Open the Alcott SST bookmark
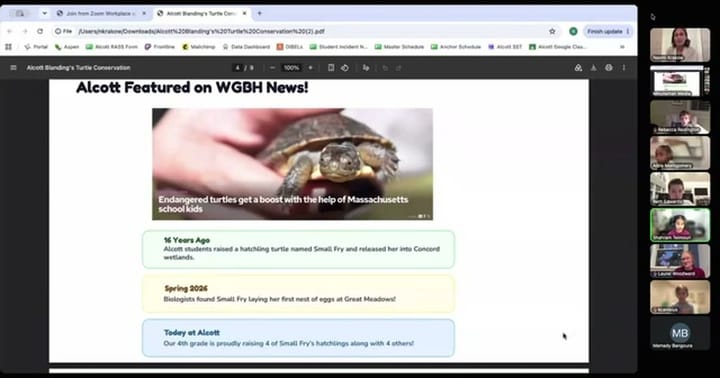Viewport: 720px width, 378px height. [505, 47]
